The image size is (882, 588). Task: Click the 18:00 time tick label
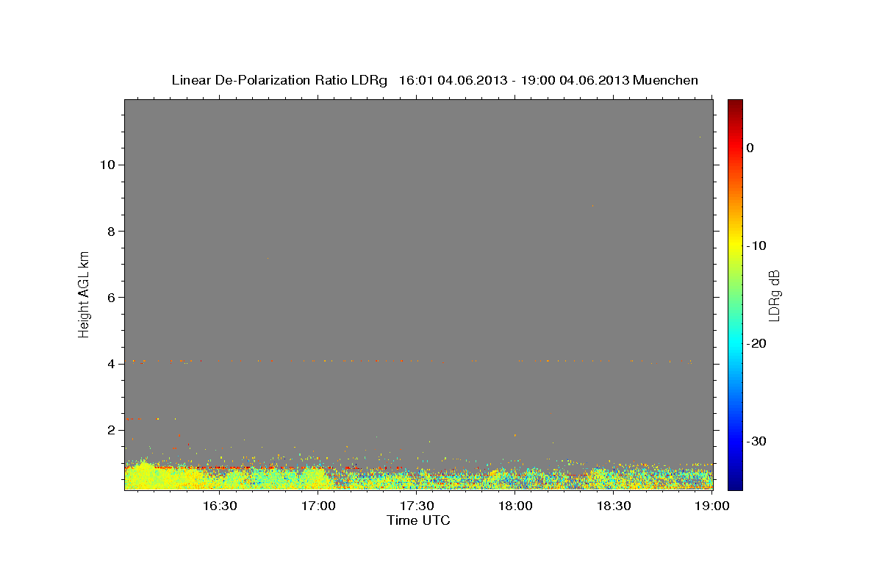coord(515,506)
